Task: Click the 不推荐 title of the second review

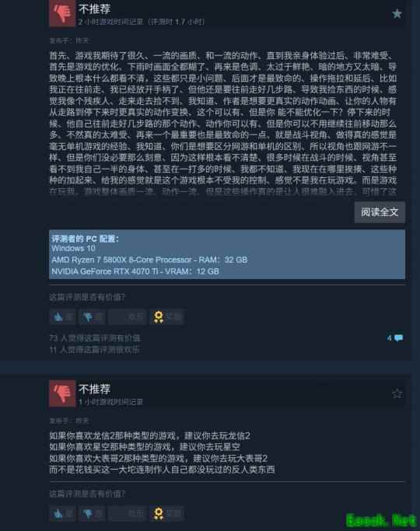Action: coord(95,389)
